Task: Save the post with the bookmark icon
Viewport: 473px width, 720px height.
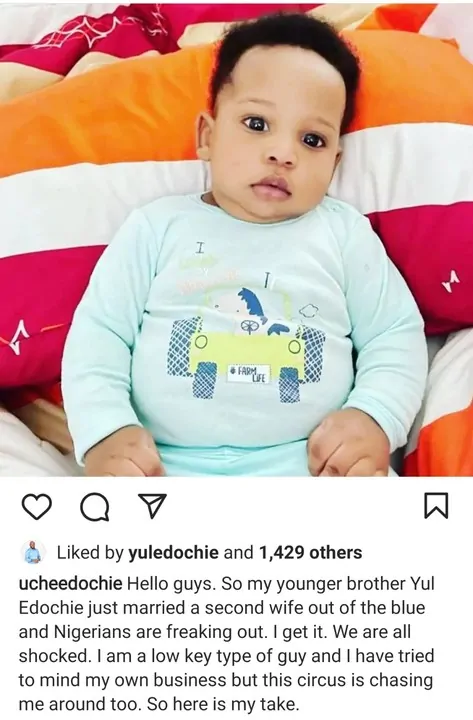Action: pyautogui.click(x=435, y=505)
